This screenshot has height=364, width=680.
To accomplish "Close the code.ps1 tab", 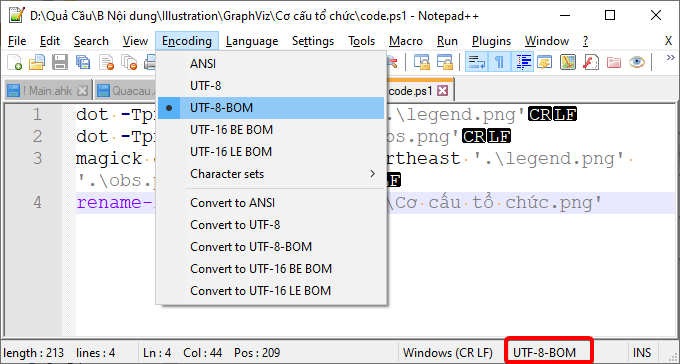I will (442, 91).
